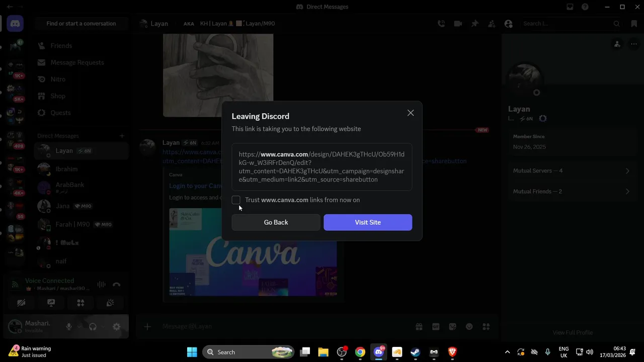Open User Settings gear
This screenshot has width=644, height=362.
click(x=116, y=327)
